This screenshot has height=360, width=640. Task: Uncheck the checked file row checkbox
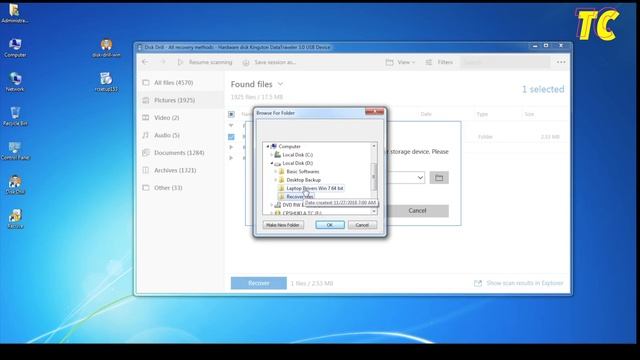pos(231,137)
